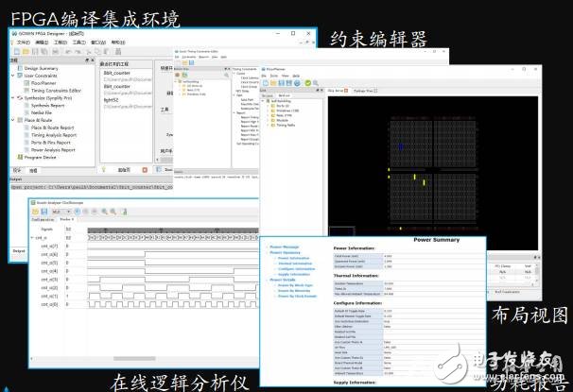The image size is (573, 392).
Task: Collapse the Place & Route tree node
Action: pyautogui.click(x=11, y=120)
